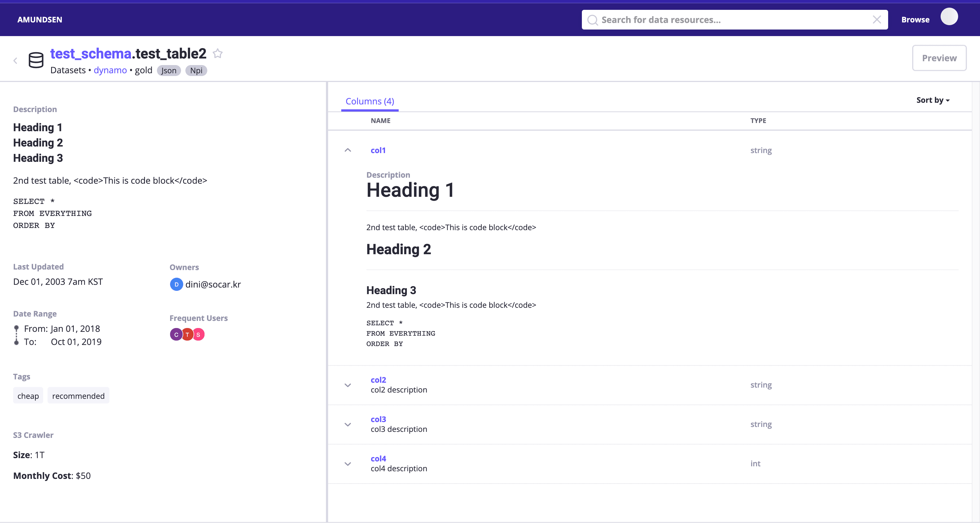Expand the col2 row
This screenshot has height=527, width=980.
click(x=348, y=385)
